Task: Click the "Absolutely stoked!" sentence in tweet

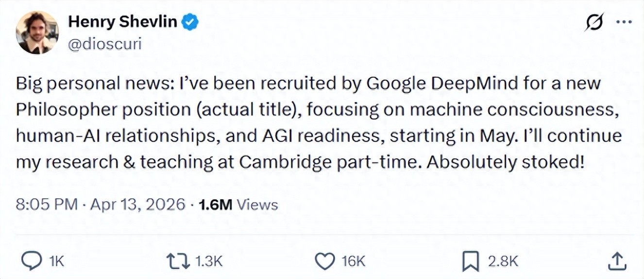Action: click(x=505, y=161)
